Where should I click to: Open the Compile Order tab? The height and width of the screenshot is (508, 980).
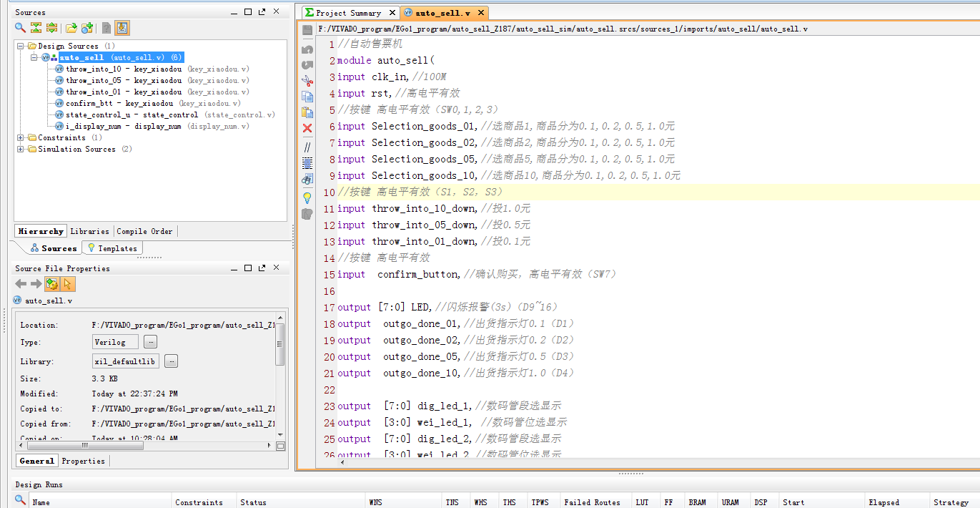[145, 231]
